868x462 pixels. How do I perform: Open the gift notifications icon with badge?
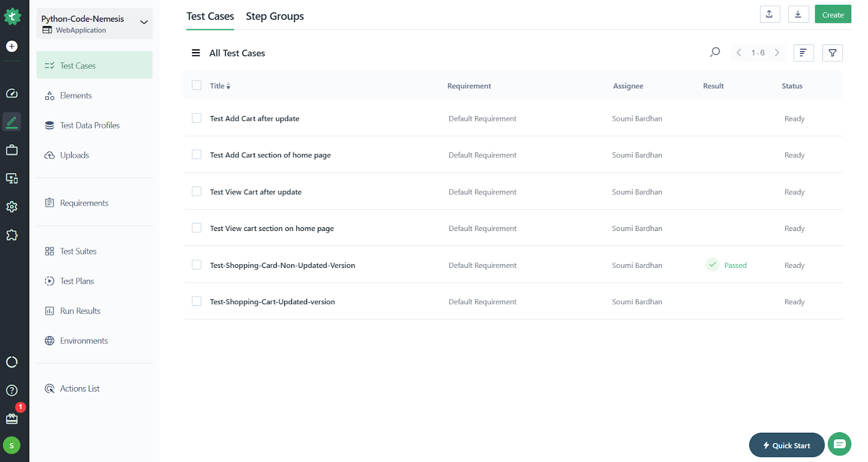pos(12,419)
